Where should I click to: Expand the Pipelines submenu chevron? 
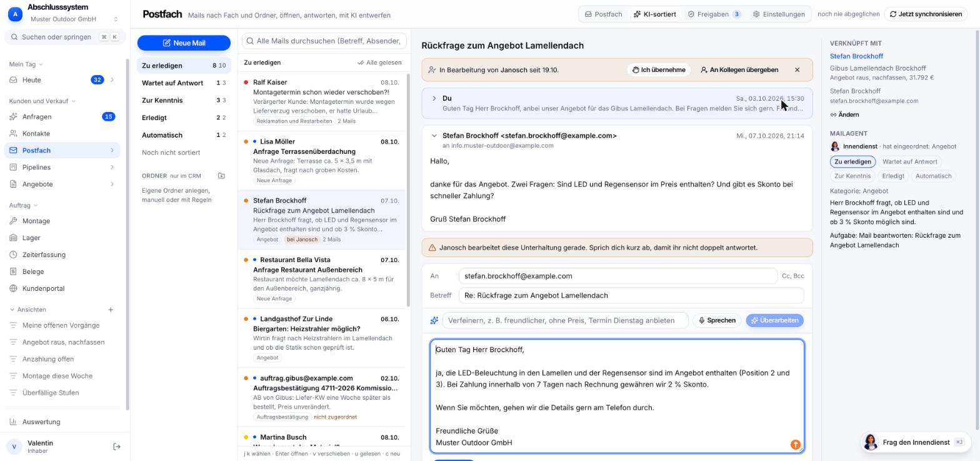112,167
